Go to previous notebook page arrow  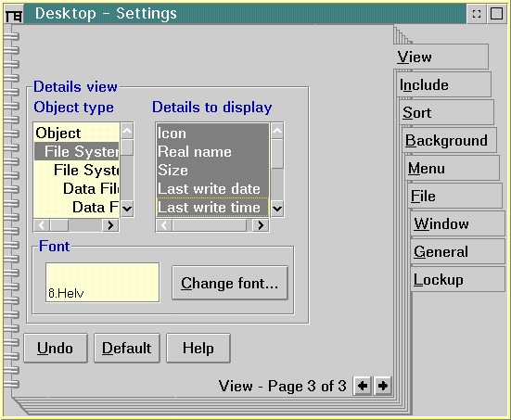tap(363, 386)
